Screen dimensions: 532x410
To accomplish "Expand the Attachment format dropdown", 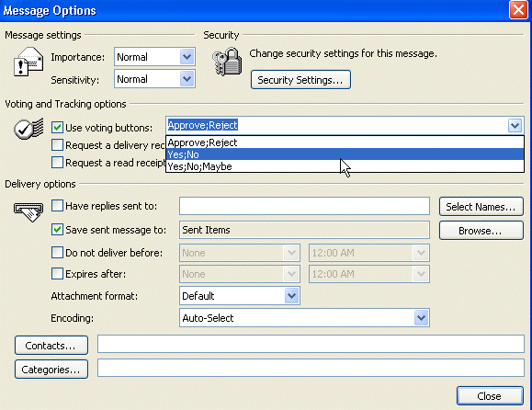I will pos(291,296).
